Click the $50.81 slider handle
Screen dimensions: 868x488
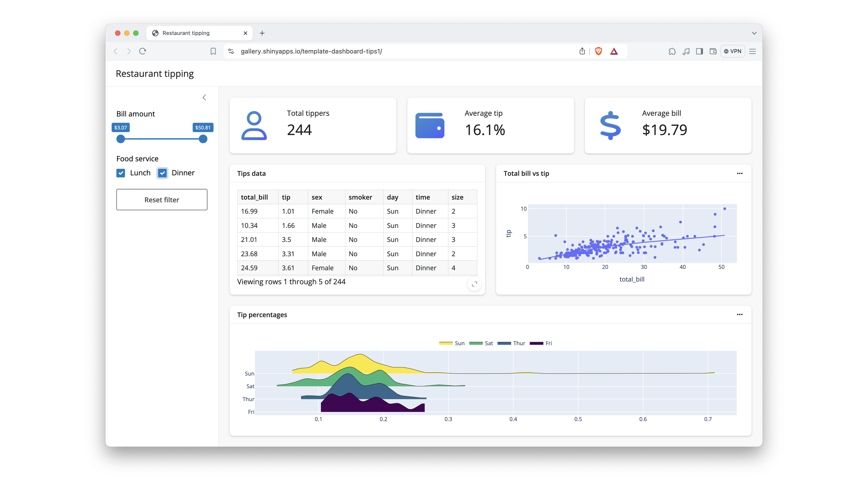tap(203, 139)
